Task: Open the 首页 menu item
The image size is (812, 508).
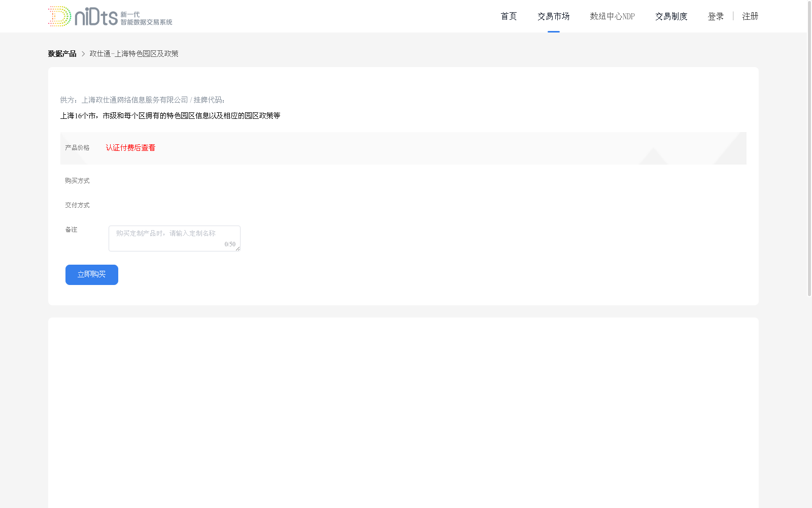Action: pyautogui.click(x=509, y=16)
